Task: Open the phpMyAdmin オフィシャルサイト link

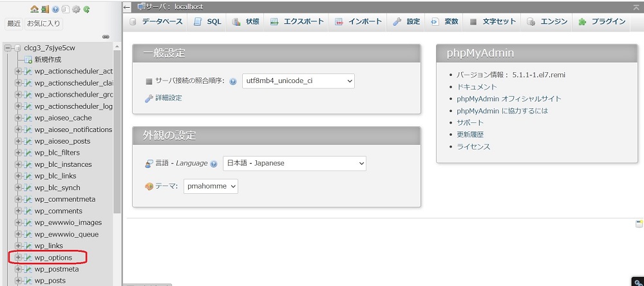Action: pos(509,99)
